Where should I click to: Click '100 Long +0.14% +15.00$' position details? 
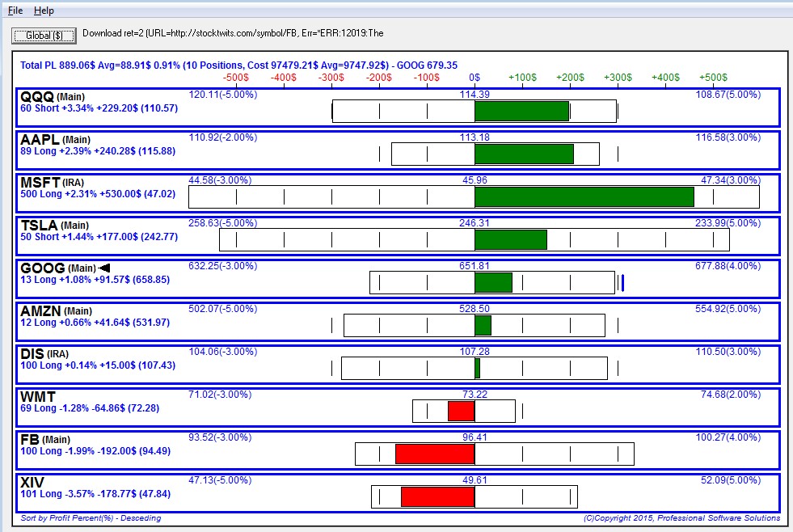(98, 365)
